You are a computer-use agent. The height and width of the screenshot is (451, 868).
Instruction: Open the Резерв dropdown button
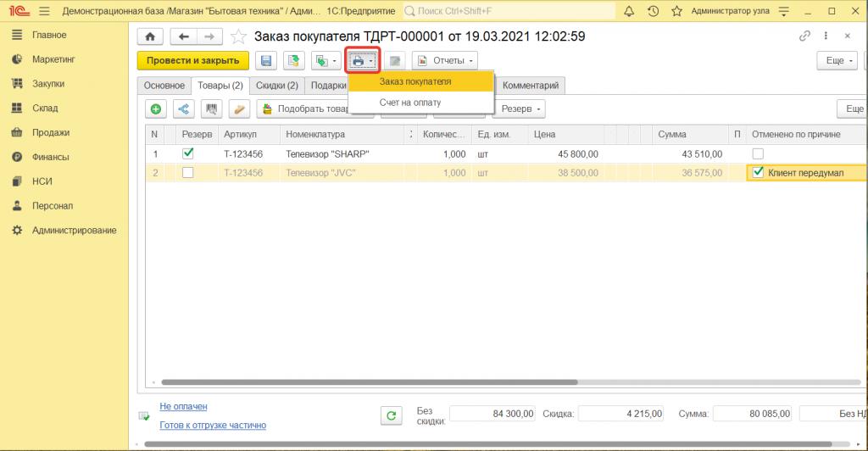tap(520, 109)
